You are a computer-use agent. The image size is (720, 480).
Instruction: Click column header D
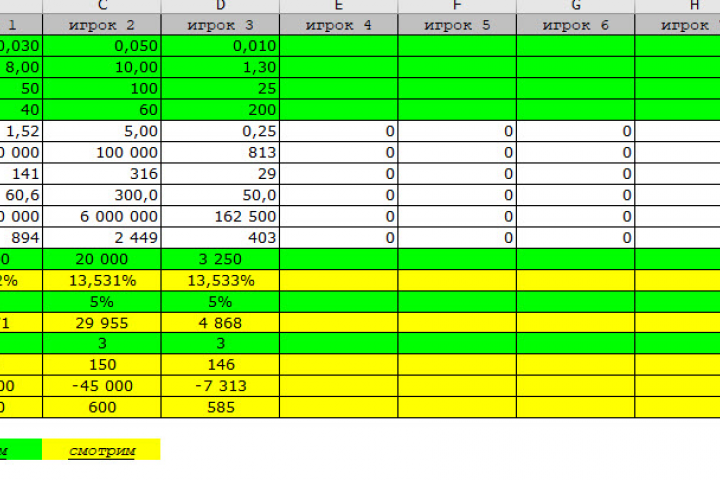(x=220, y=6)
